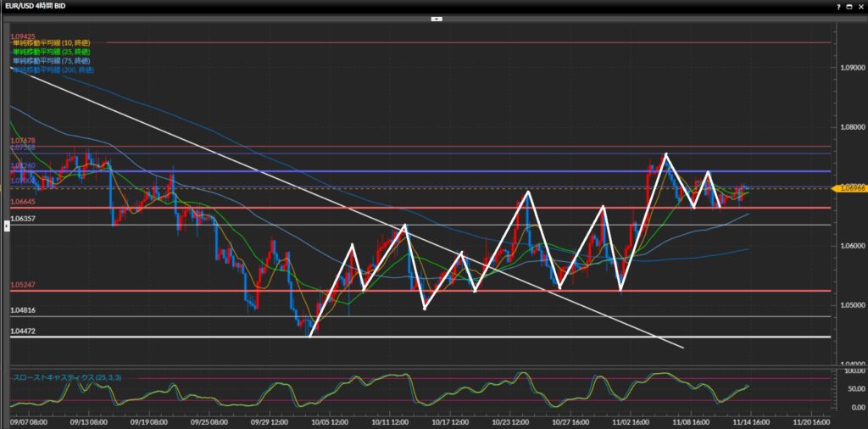Select the 1.06357 horizontal line label
The width and height of the screenshot is (868, 429).
[x=22, y=219]
